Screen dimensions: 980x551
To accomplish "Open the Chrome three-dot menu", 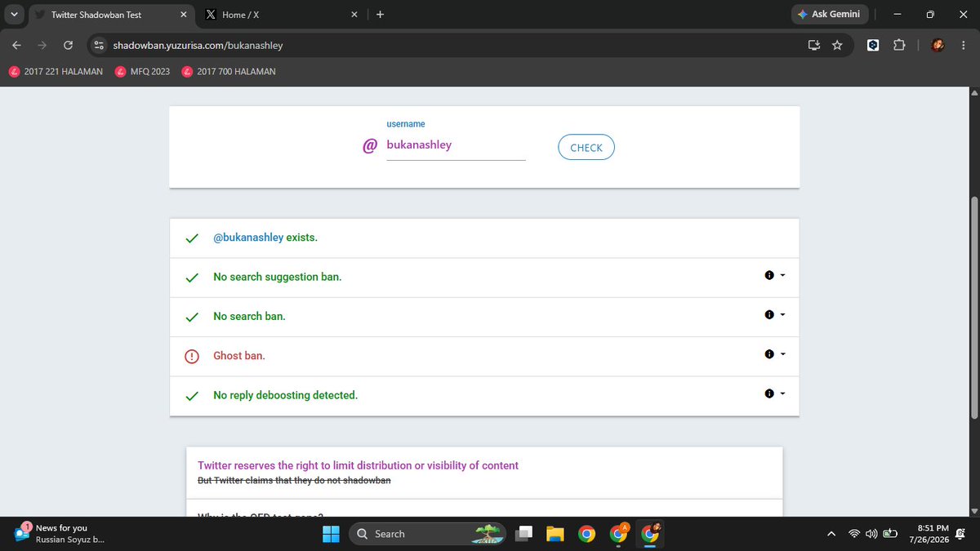I will click(x=964, y=46).
